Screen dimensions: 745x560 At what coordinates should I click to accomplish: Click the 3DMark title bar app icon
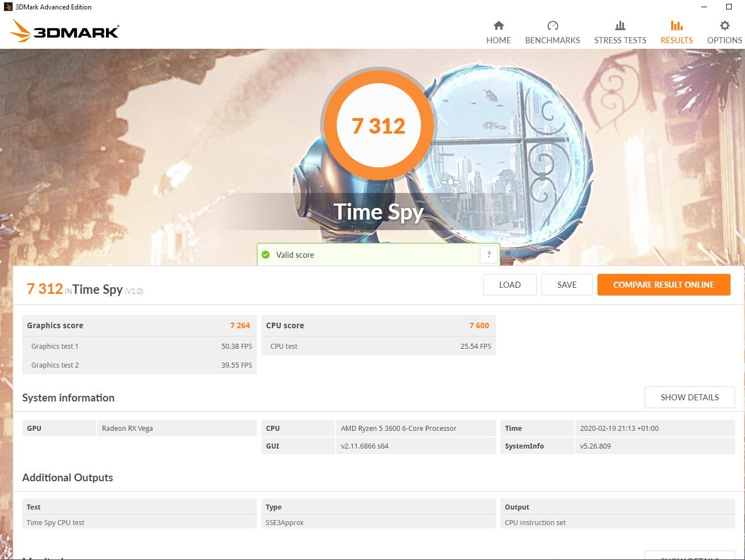click(8, 7)
